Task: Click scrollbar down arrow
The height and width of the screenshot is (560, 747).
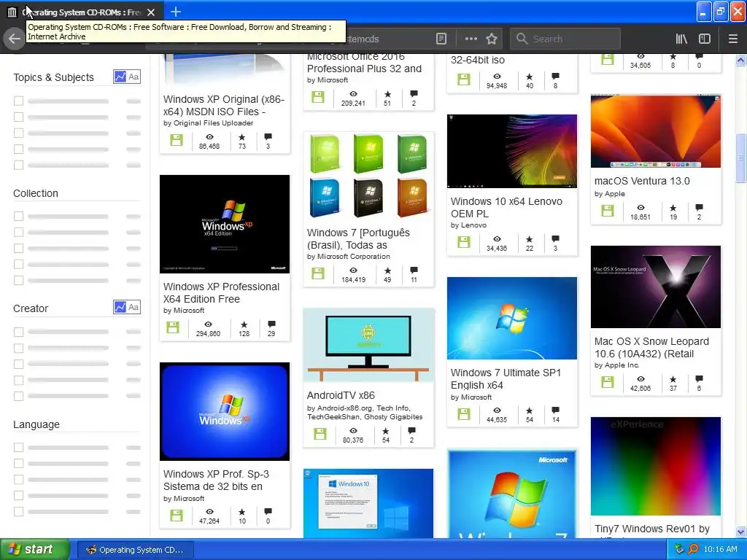Action: coord(740,532)
